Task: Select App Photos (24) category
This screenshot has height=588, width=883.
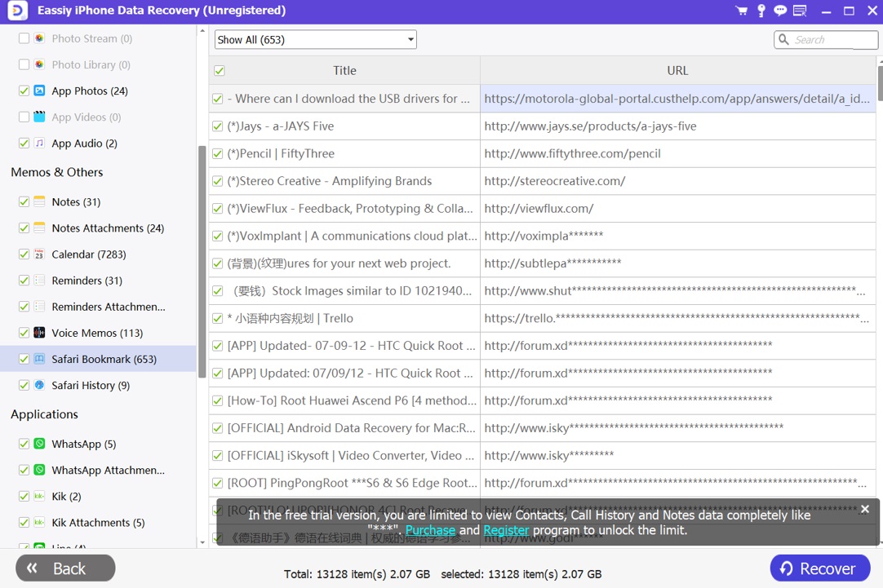Action: tap(90, 91)
